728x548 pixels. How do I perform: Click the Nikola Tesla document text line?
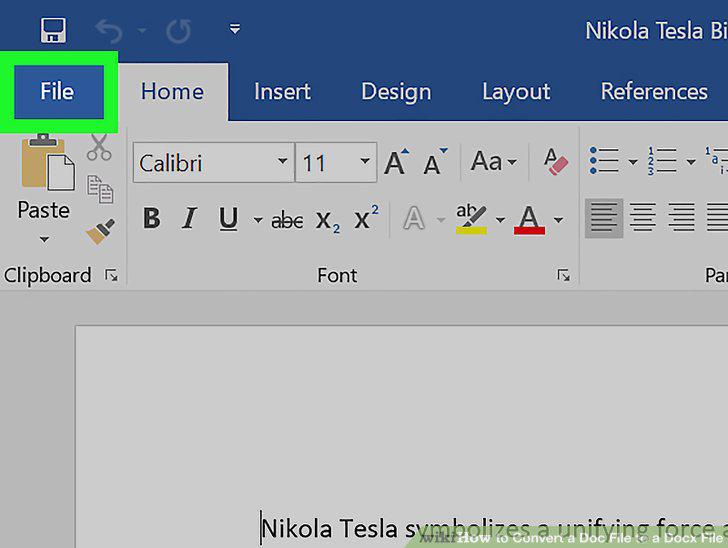(494, 528)
